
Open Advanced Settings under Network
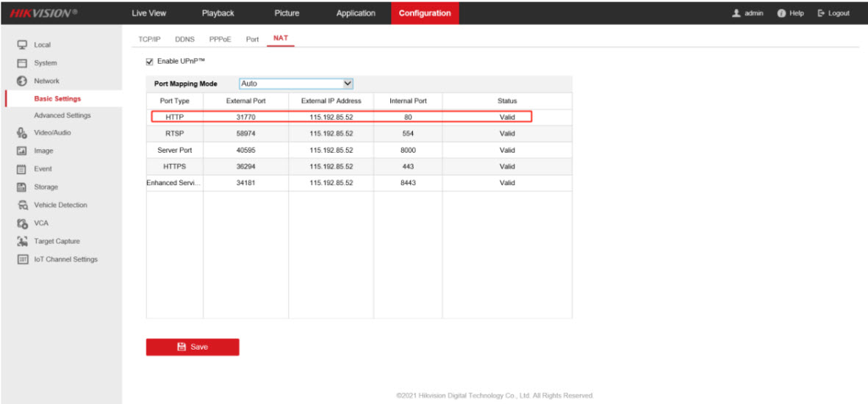[x=62, y=115]
